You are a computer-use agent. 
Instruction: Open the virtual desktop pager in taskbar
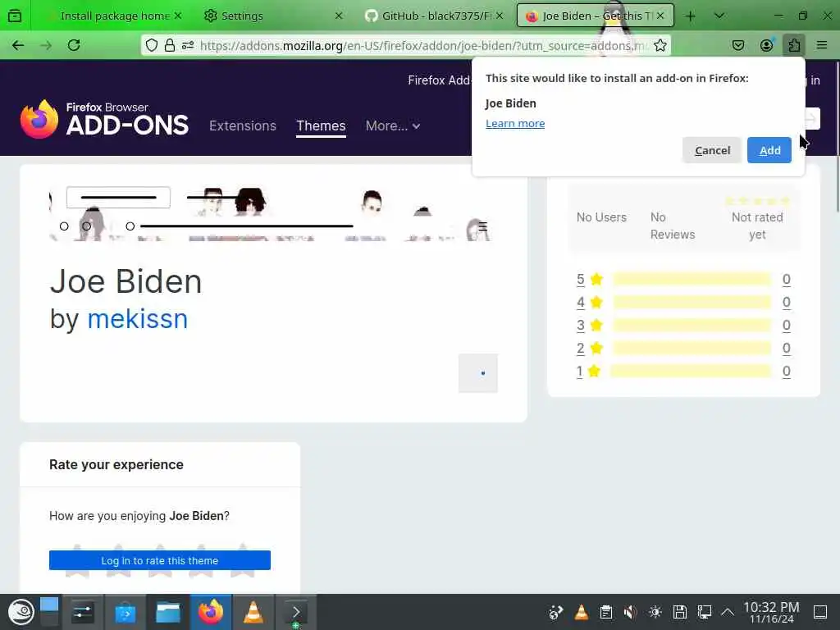tap(48, 612)
